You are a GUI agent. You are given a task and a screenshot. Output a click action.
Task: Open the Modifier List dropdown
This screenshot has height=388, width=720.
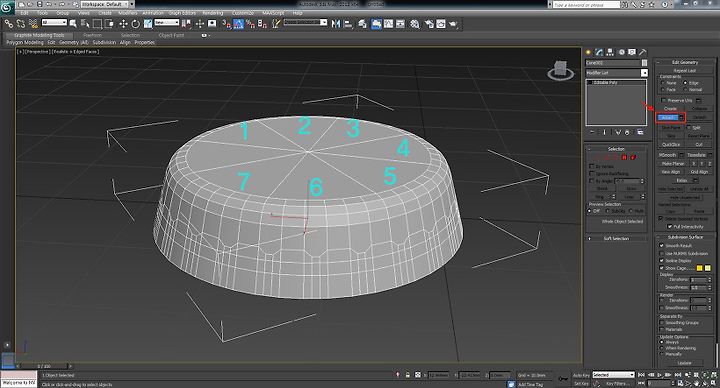click(616, 73)
